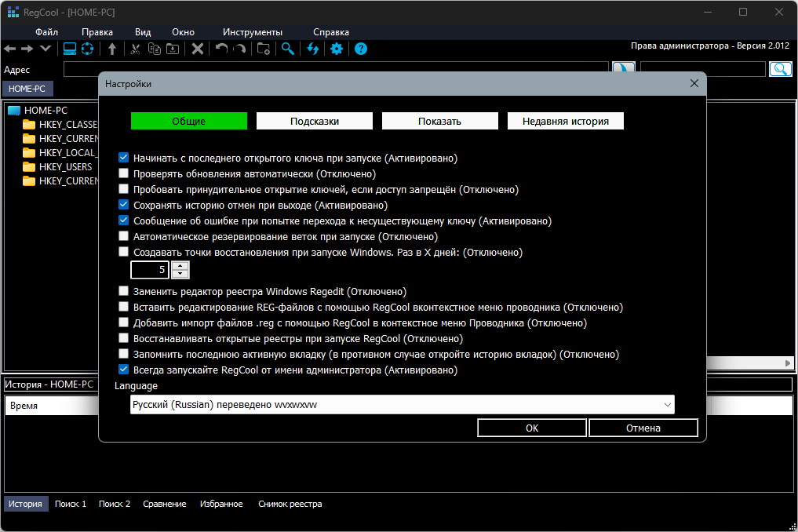This screenshot has width=798, height=532.
Task: Switch to the Сравнение bottom tab
Action: tap(164, 504)
